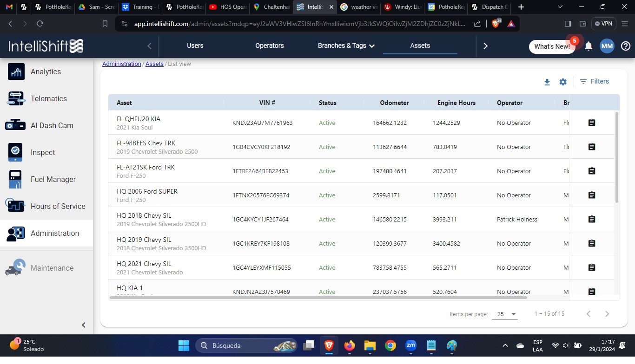The height and width of the screenshot is (364, 635).
Task: Switch to the Operators tab
Action: click(269, 45)
